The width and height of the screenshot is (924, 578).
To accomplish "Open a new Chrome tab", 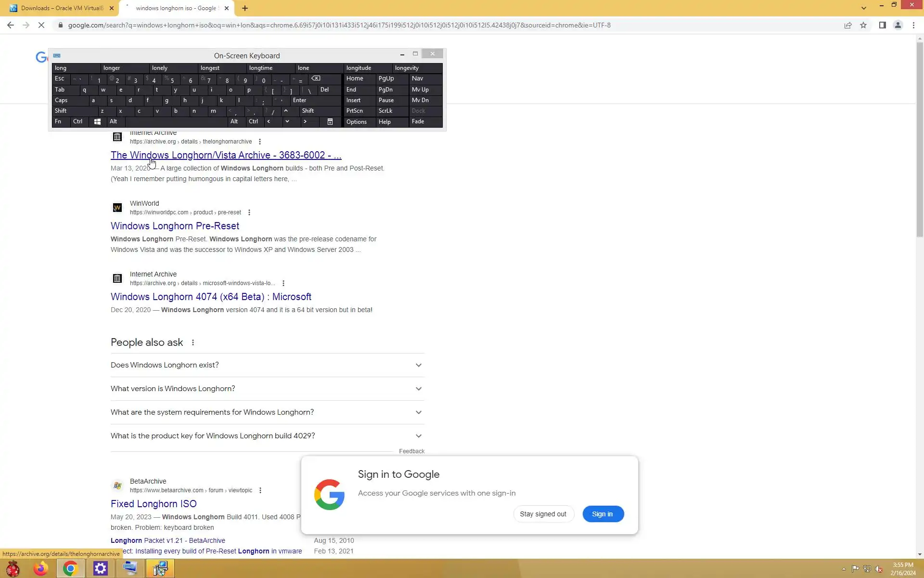I will click(245, 8).
